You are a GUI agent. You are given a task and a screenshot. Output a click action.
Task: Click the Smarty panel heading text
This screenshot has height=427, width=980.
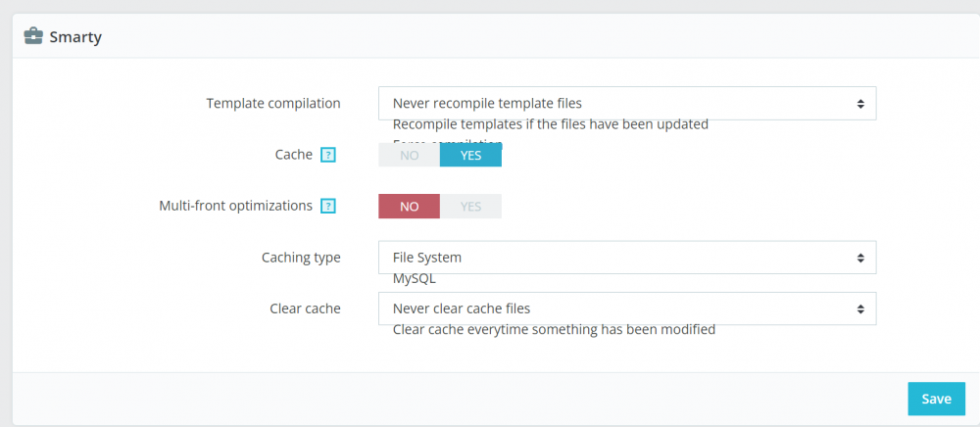[75, 37]
